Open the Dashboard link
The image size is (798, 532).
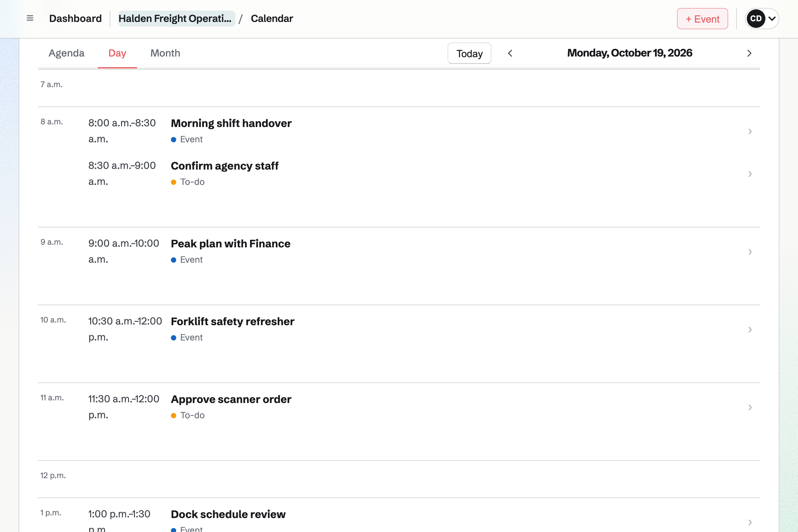pyautogui.click(x=75, y=18)
